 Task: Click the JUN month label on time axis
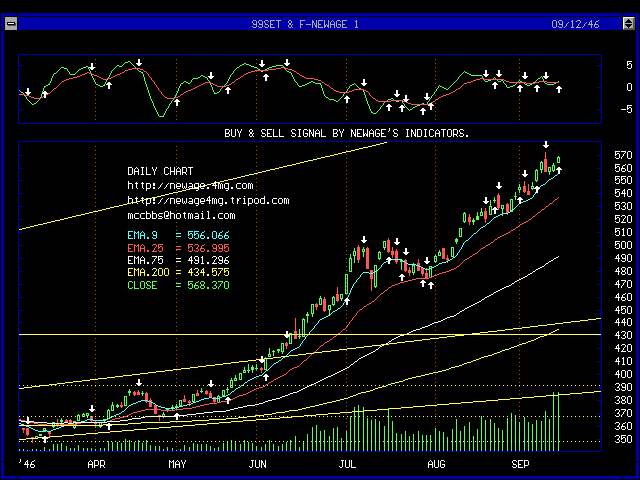258,464
